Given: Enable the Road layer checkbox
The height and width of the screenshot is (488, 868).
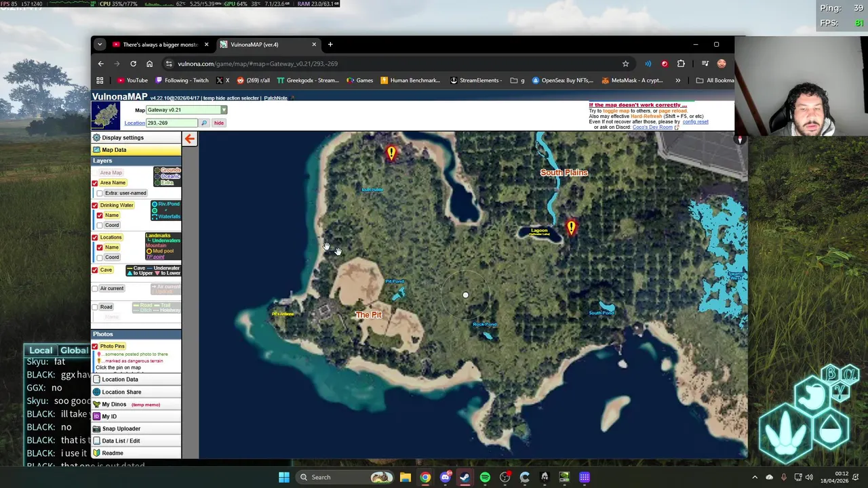Looking at the screenshot, I should click(95, 307).
